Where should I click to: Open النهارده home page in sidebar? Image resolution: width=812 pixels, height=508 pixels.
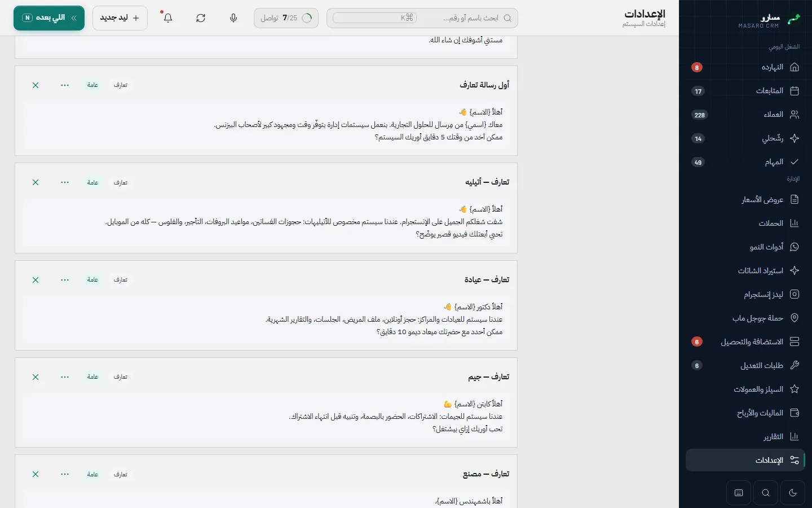pyautogui.click(x=745, y=67)
